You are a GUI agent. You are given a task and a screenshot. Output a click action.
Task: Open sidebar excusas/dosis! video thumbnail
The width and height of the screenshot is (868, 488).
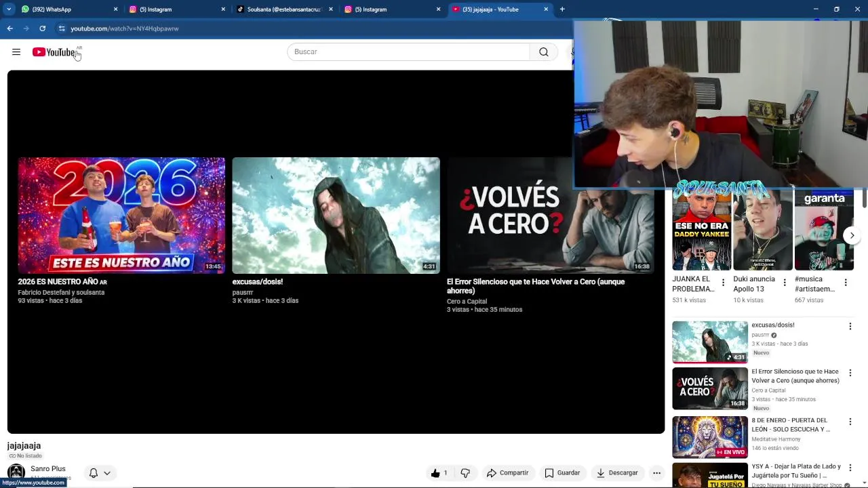tap(710, 342)
